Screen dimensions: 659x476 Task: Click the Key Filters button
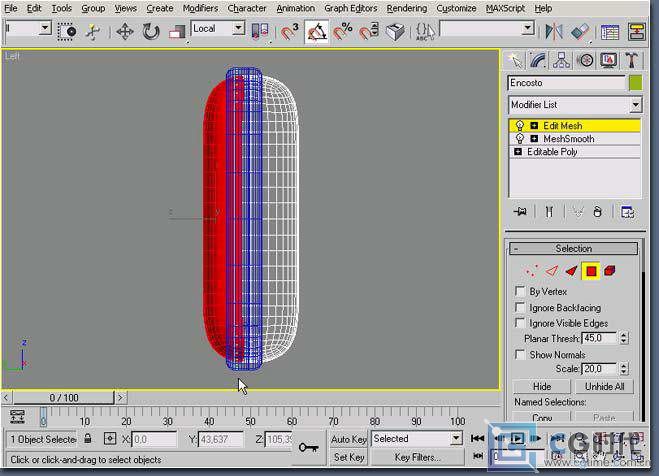(x=417, y=457)
